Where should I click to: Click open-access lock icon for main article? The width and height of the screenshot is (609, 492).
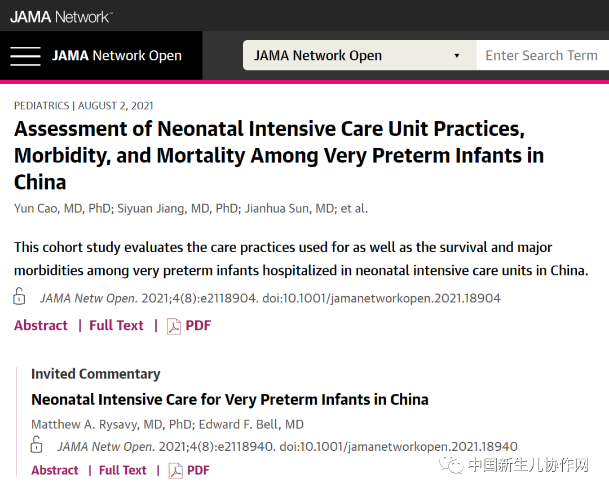point(19,296)
